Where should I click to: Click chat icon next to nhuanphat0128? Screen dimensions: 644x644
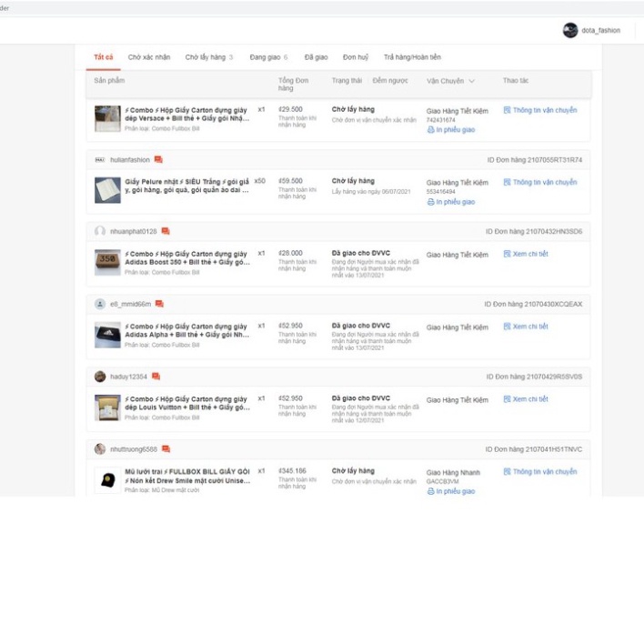(165, 232)
